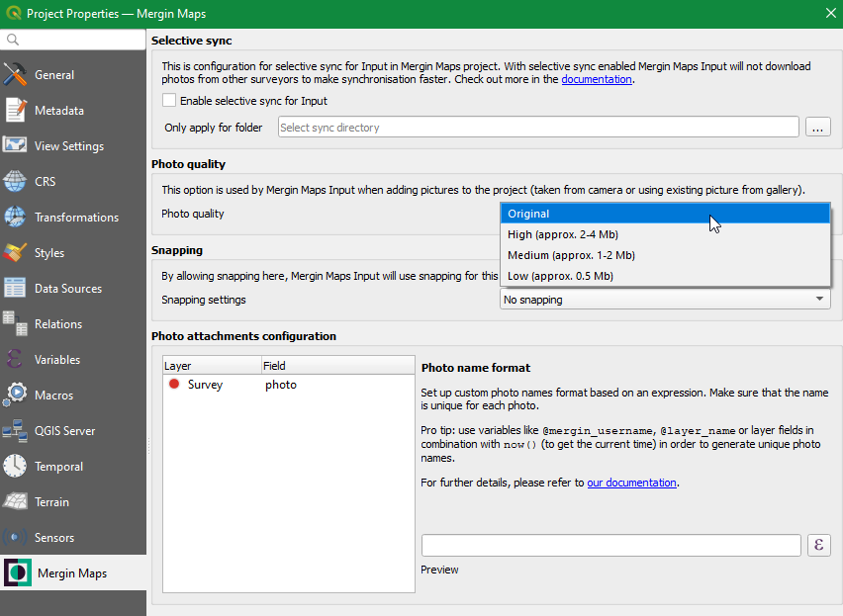Open the Relations icon
The width and height of the screenshot is (843, 616).
pos(15,324)
